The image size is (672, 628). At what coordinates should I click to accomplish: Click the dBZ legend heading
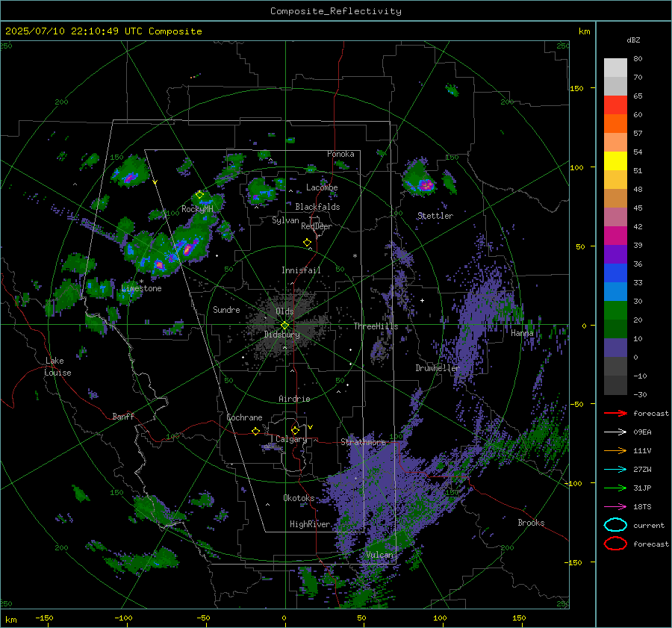(633, 40)
